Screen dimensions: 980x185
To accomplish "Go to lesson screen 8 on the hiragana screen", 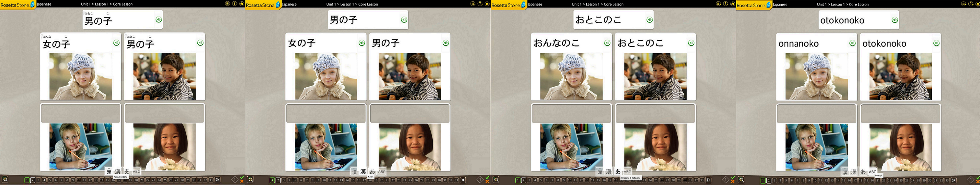I will click(558, 180).
